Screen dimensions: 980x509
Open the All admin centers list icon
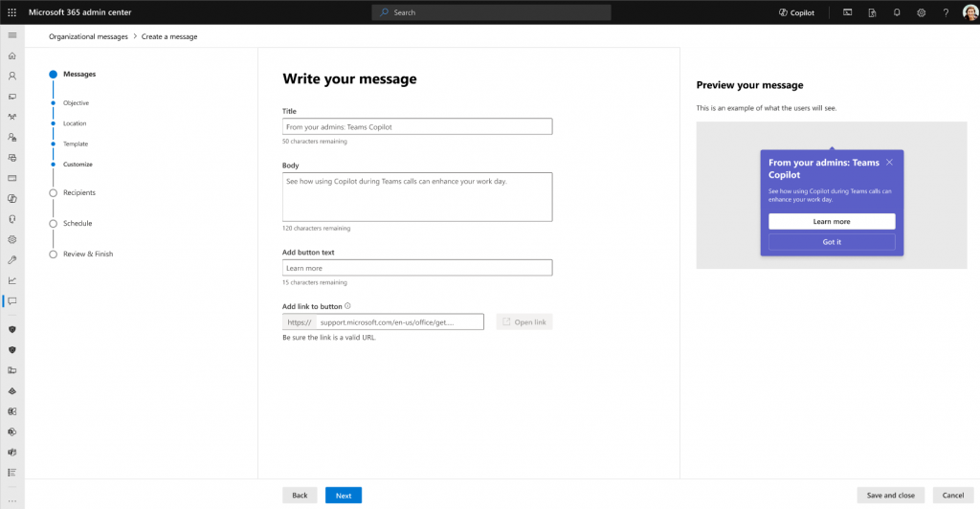11,473
